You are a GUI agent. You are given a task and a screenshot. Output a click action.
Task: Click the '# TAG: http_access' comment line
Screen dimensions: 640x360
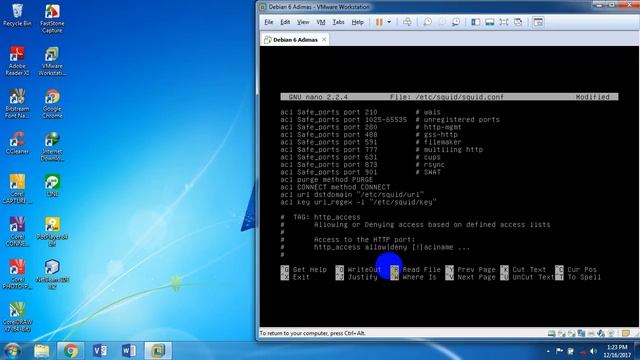tap(320, 217)
